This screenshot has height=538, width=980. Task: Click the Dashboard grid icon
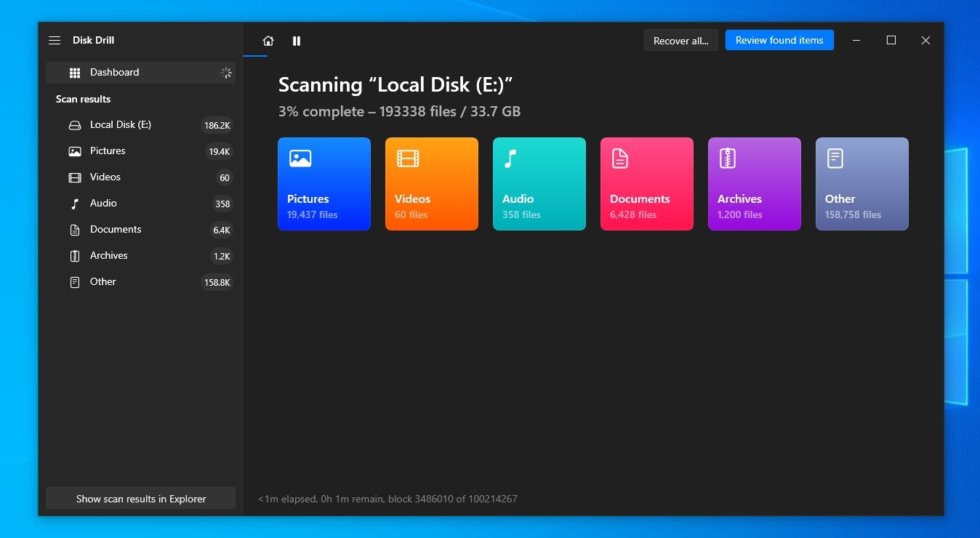click(75, 73)
